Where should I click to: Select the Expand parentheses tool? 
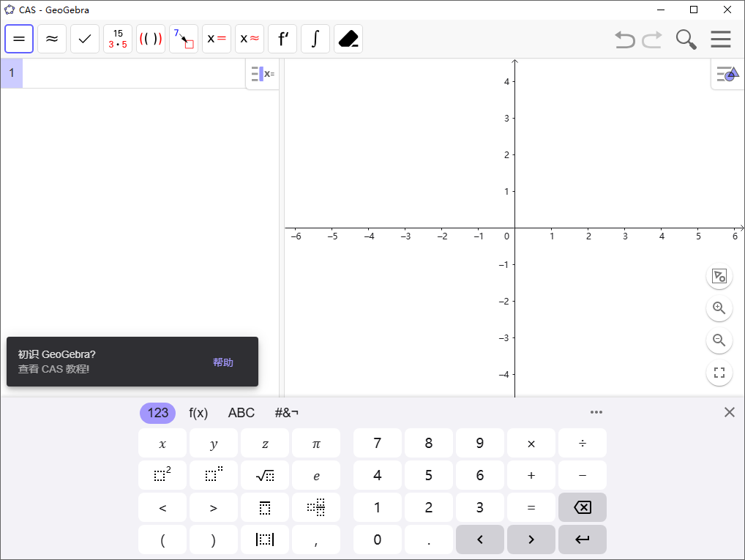pos(151,39)
